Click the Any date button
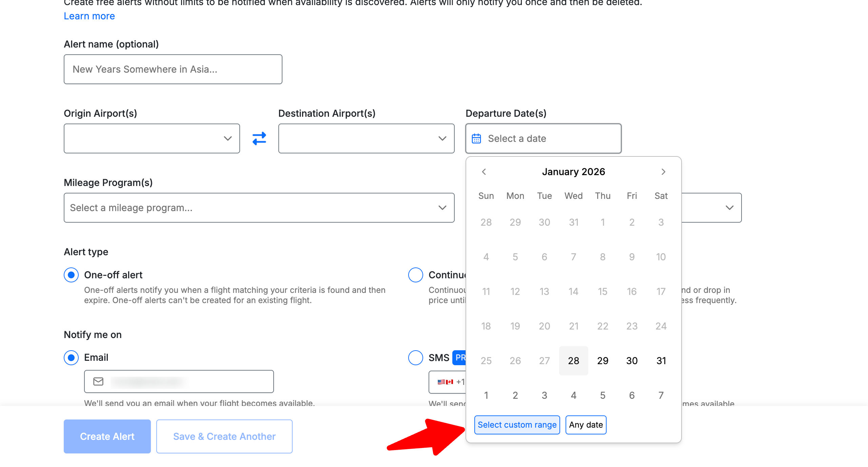The width and height of the screenshot is (868, 467). (586, 425)
